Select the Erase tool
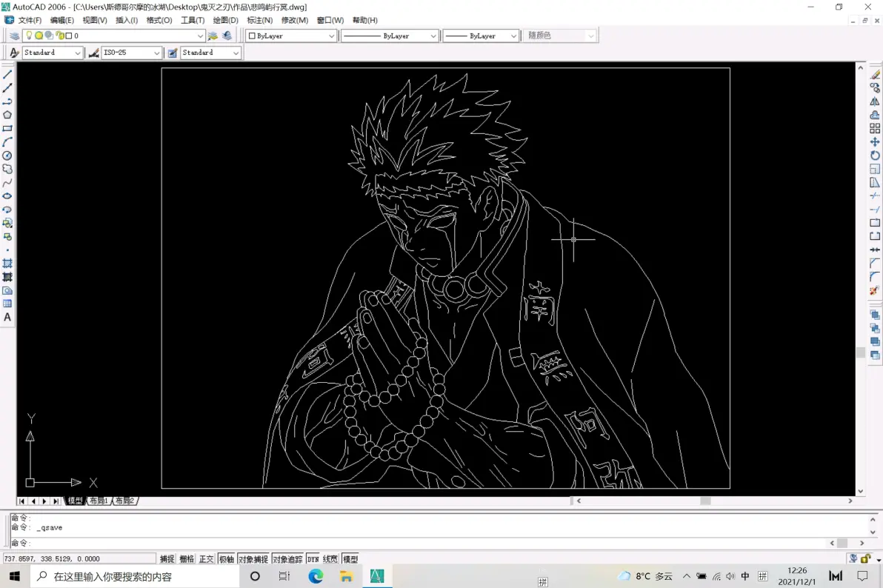Viewport: 883px width, 588px height. pos(875,74)
